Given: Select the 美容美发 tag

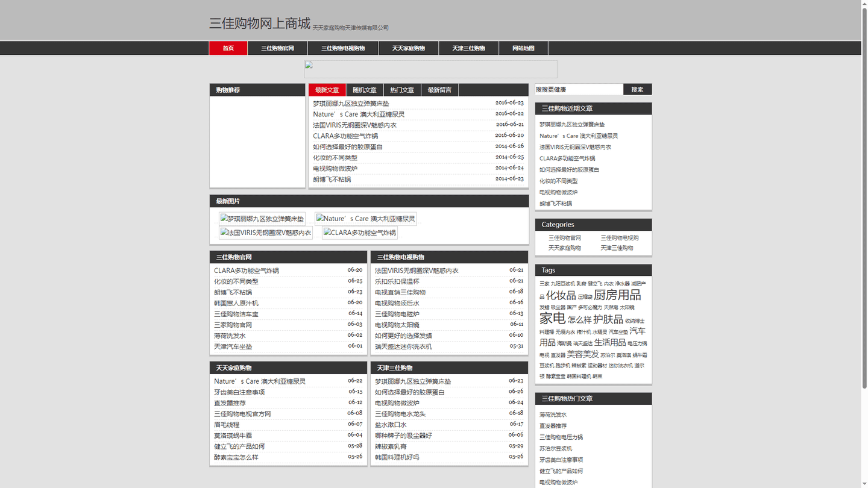Looking at the screenshot, I should coord(583,354).
